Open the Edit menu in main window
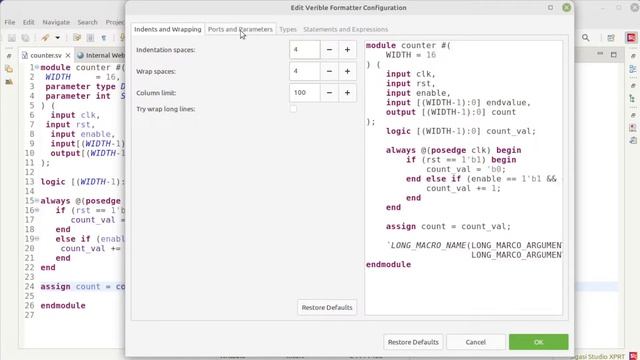640x360 pixels. tap(28, 22)
